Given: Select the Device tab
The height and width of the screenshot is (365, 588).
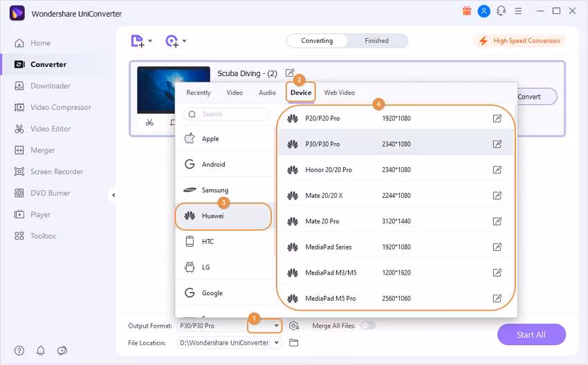Looking at the screenshot, I should click(x=301, y=93).
